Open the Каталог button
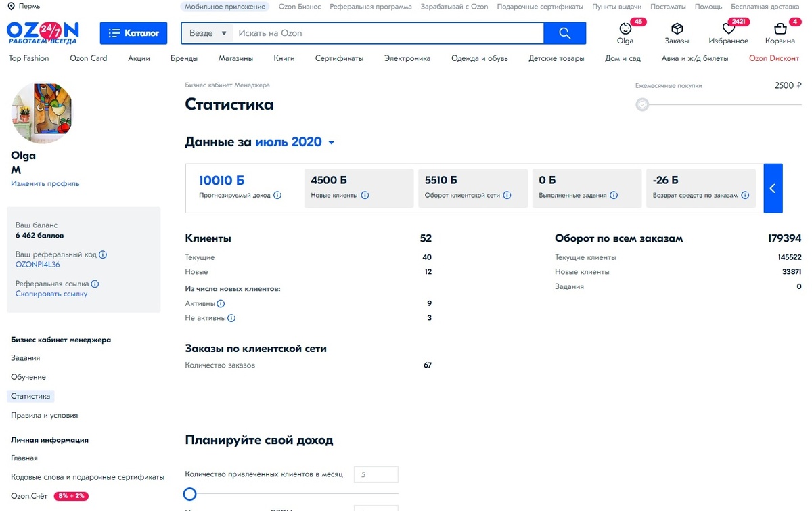Screen dimensions: 812x511 click(x=133, y=33)
